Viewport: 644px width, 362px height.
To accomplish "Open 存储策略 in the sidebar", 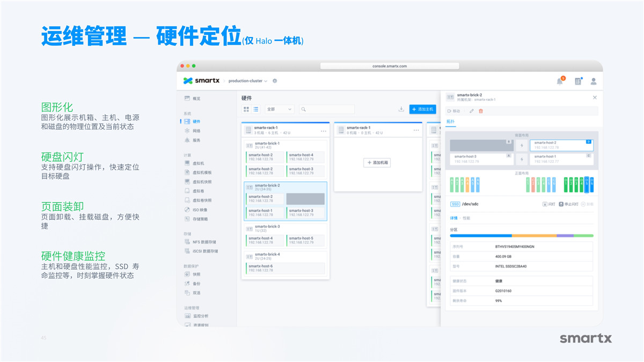I will pyautogui.click(x=196, y=219).
